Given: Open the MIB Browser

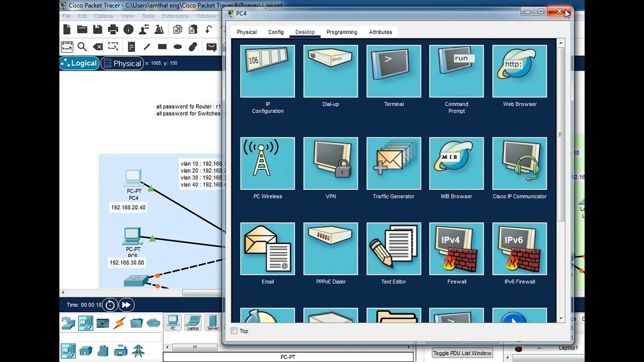Looking at the screenshot, I should tap(456, 163).
